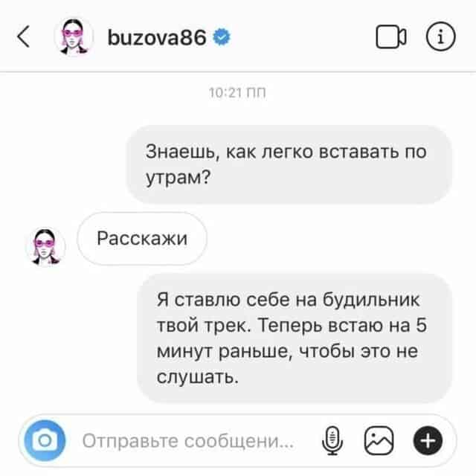
Task: Tap the black plus icon
Action: 428,440
